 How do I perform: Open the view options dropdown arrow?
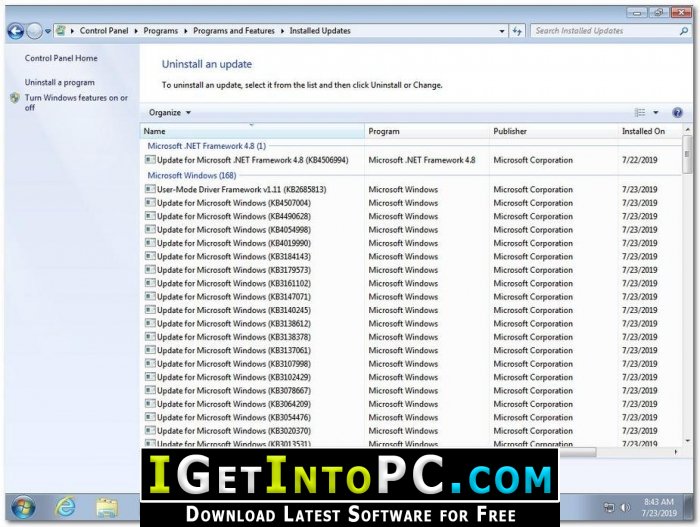(x=656, y=113)
